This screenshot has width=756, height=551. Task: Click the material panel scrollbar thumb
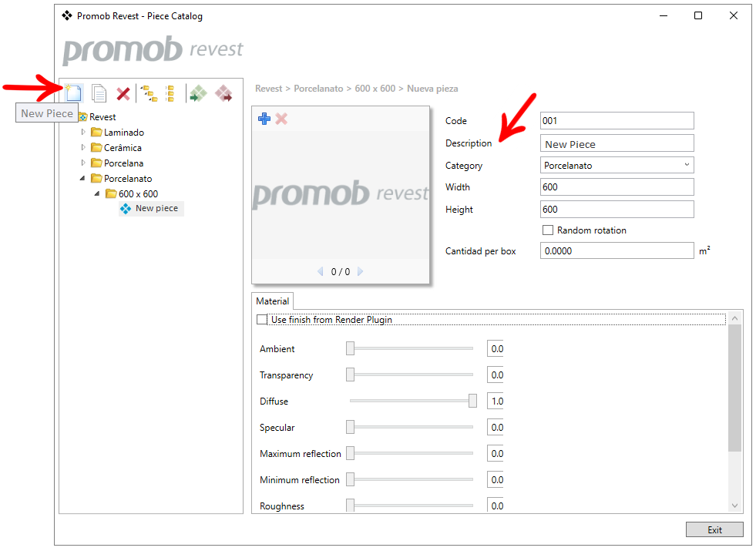(734, 388)
